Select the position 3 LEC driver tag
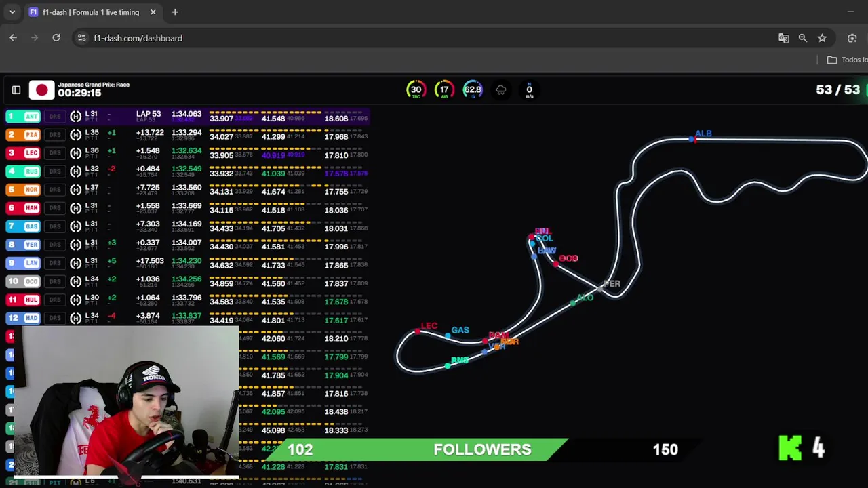Viewport: 868px width, 488px height. (22, 153)
